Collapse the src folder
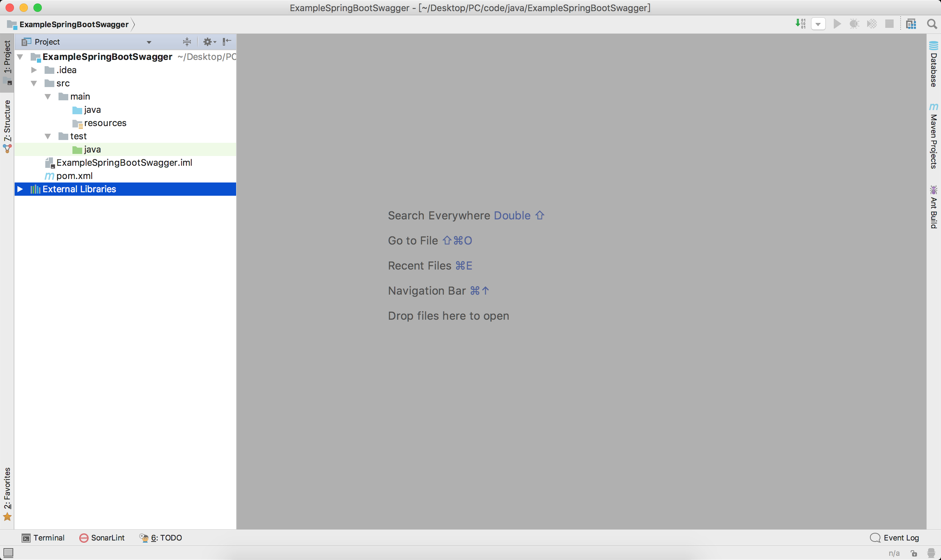This screenshot has width=941, height=560. pyautogui.click(x=34, y=83)
